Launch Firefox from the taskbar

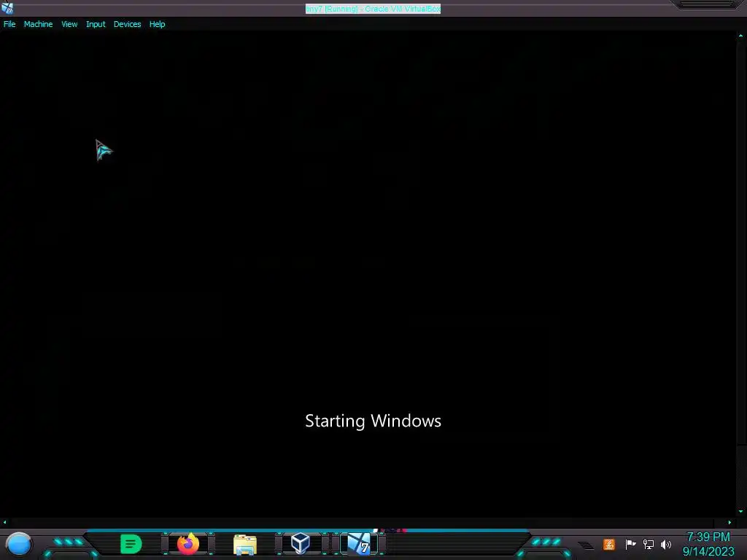[188, 544]
